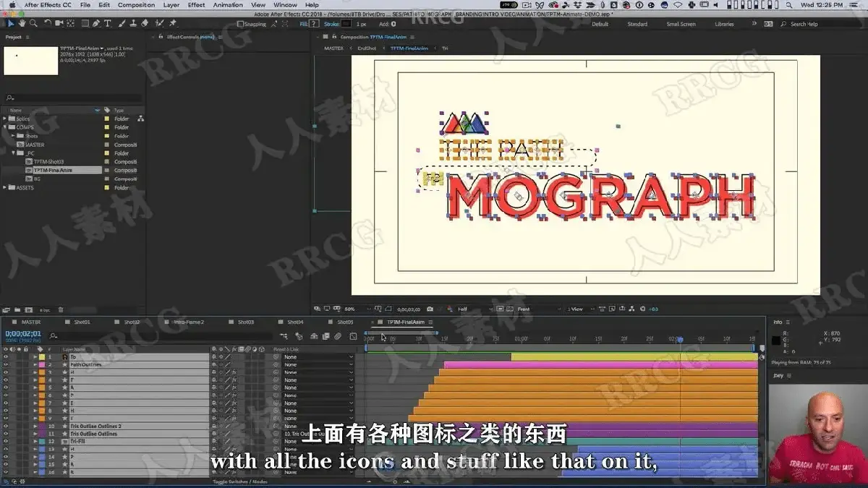Toggle eye icon for layer 16 'R'
868x488 pixels.
point(6,471)
